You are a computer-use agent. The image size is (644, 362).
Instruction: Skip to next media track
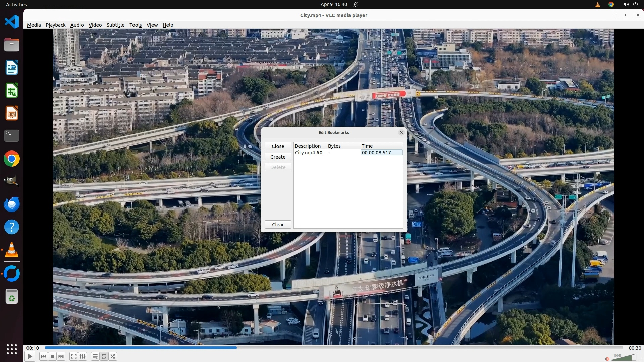(61, 356)
